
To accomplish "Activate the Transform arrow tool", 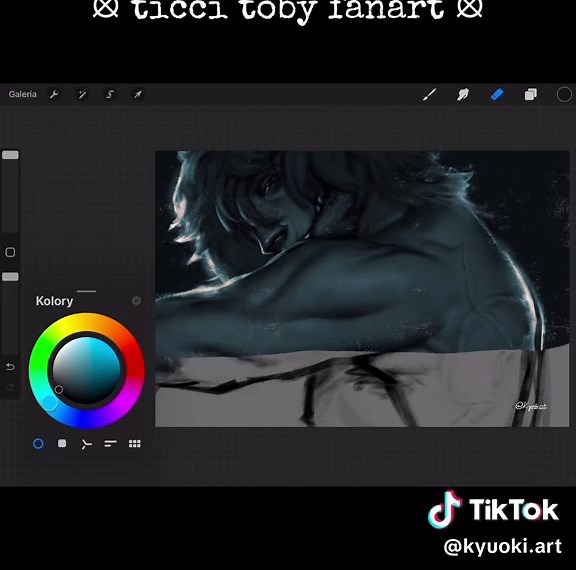I will tap(137, 94).
